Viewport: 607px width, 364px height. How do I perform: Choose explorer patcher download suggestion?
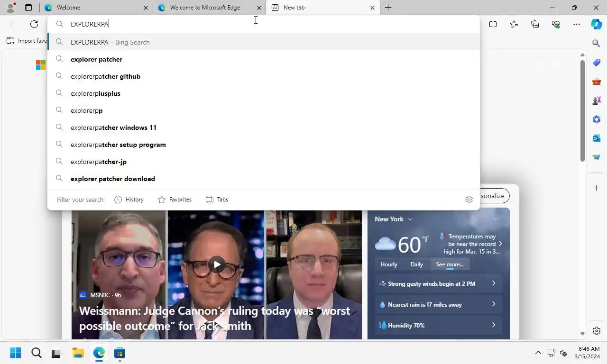click(x=264, y=179)
